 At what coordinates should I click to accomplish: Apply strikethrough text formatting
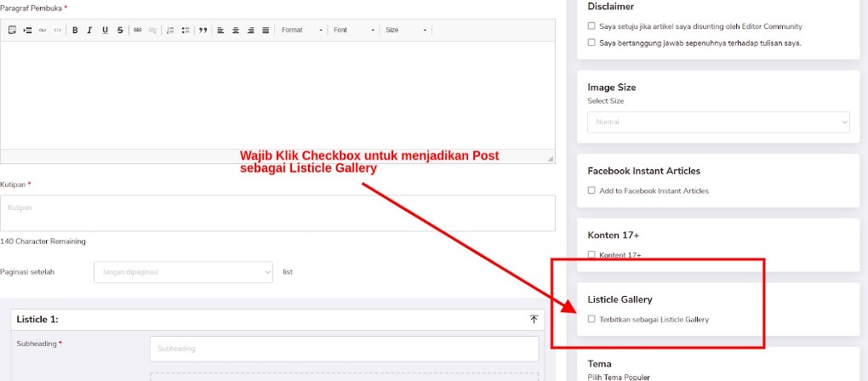[120, 31]
